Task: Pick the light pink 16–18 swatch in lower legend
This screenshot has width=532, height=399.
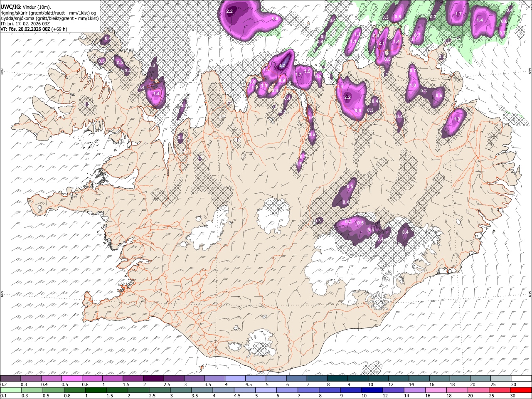Action: click(436, 390)
